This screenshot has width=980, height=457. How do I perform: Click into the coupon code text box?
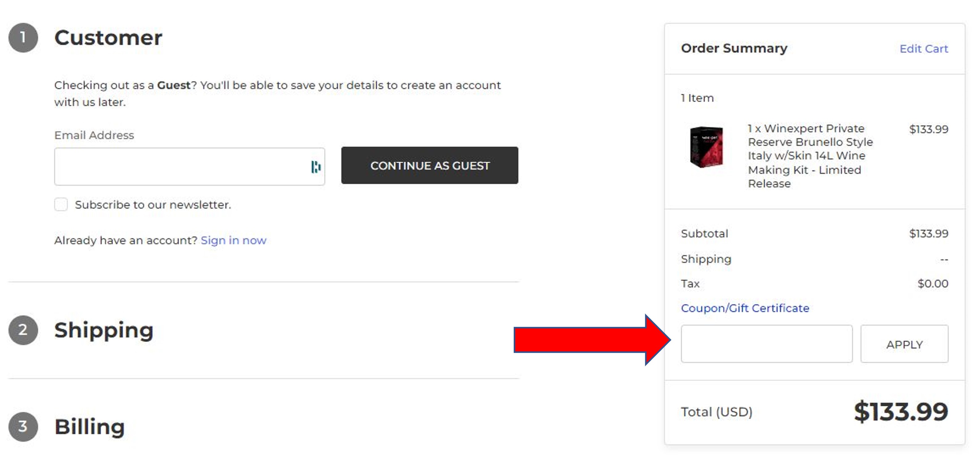tap(766, 344)
